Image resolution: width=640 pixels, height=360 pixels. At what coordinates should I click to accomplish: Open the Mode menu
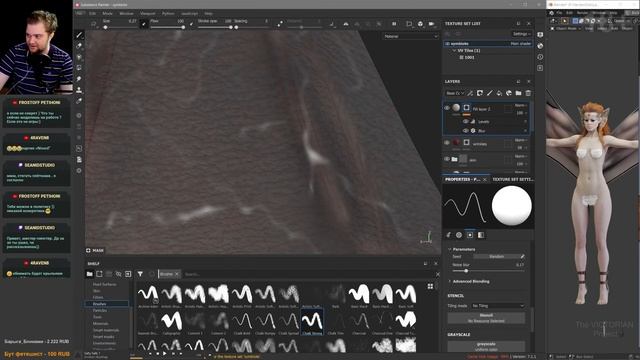[107, 13]
